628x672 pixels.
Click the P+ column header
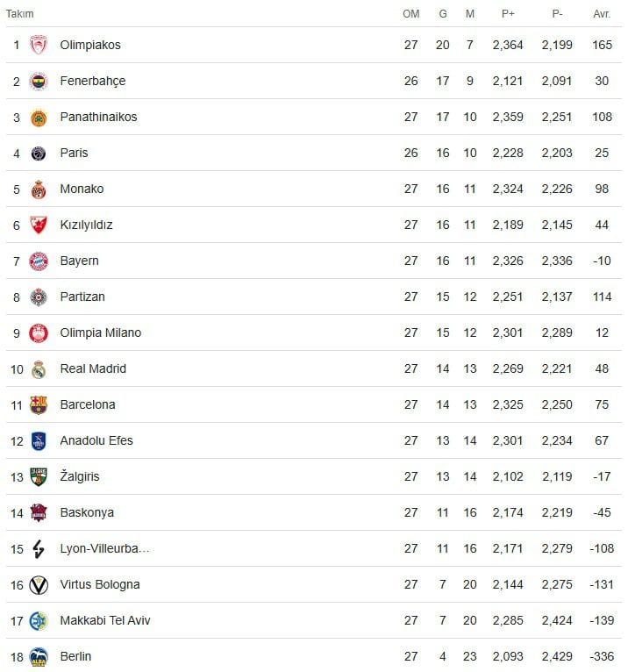[508, 14]
